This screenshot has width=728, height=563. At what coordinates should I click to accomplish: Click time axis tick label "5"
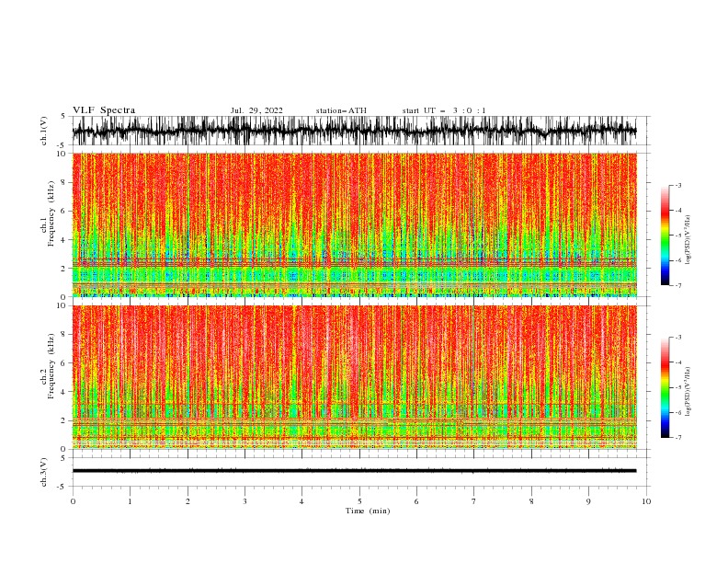359,501
